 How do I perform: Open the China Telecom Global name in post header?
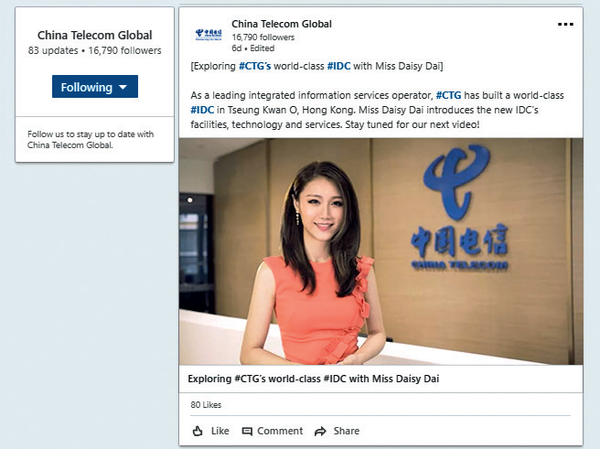(281, 24)
